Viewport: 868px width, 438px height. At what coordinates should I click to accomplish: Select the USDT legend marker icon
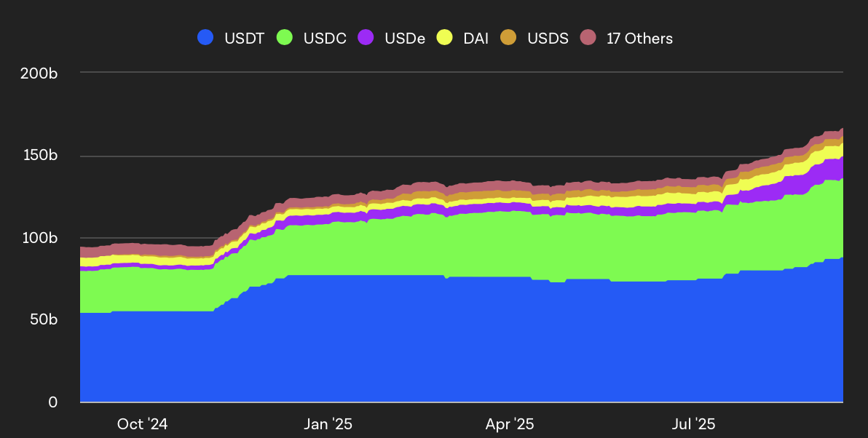[x=205, y=38]
